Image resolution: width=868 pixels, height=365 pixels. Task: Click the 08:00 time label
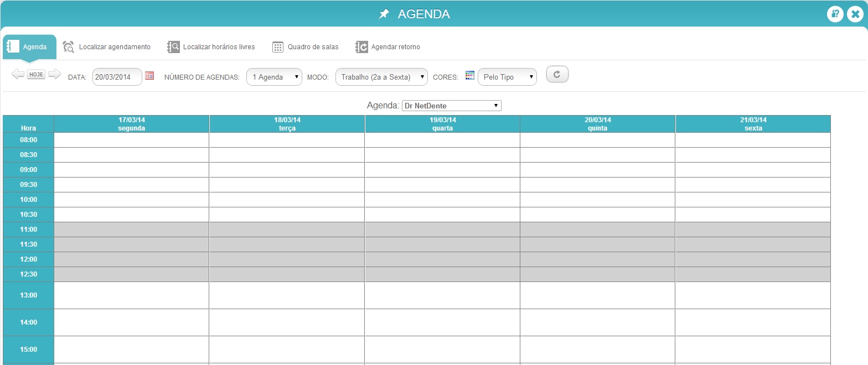28,140
